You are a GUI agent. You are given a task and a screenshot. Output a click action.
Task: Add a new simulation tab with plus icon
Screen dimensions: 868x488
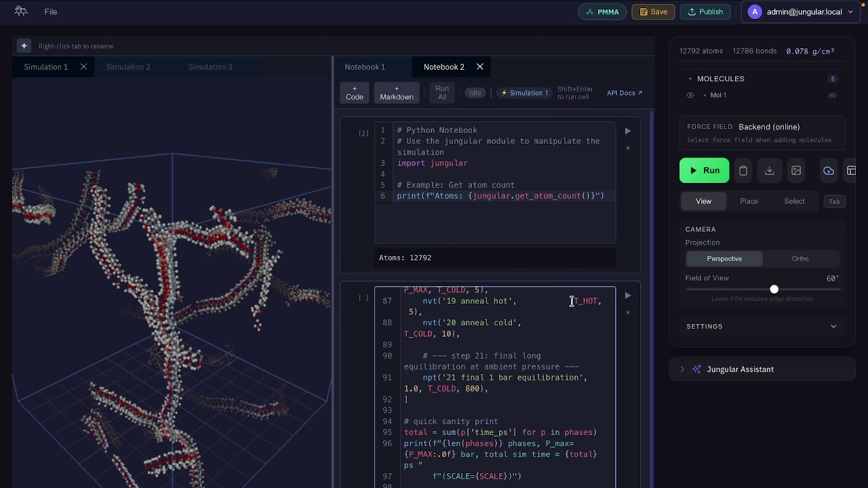24,46
